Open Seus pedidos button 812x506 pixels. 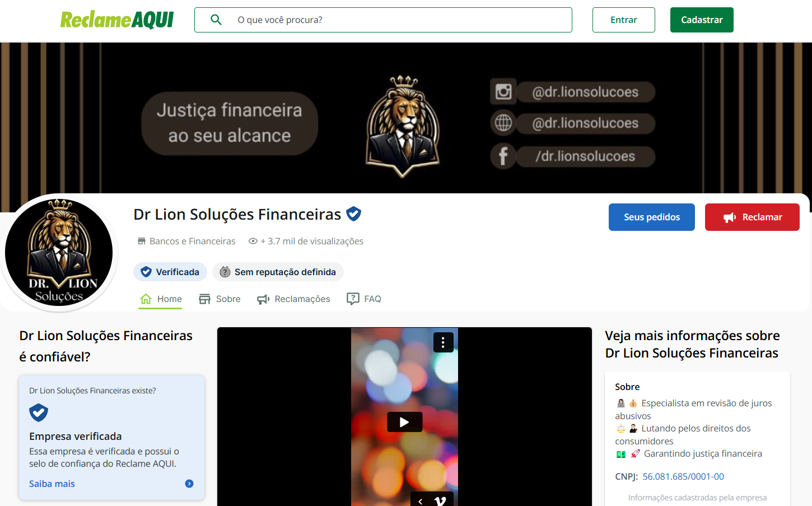[652, 217]
